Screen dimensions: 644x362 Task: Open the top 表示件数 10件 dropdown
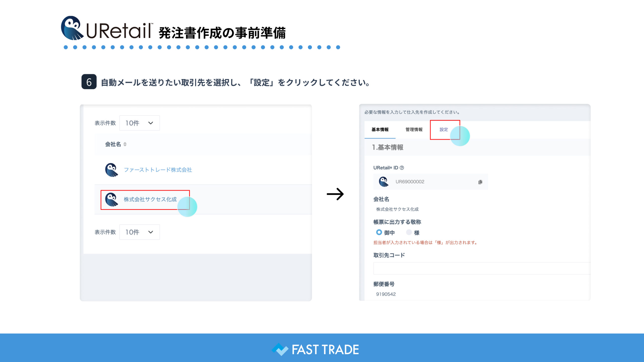[x=139, y=123]
